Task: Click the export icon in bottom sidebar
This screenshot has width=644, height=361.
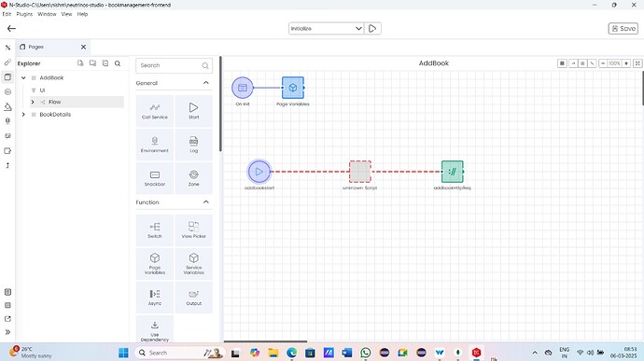Action: [7, 319]
